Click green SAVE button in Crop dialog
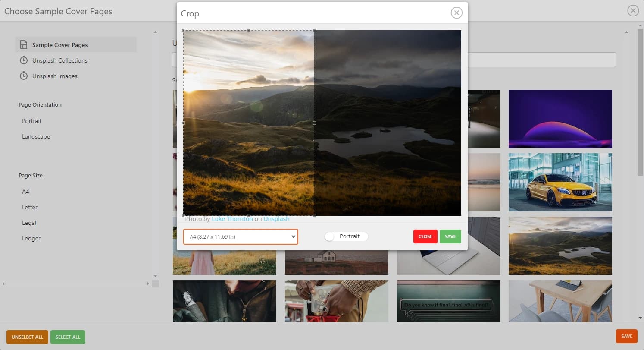 (x=450, y=236)
